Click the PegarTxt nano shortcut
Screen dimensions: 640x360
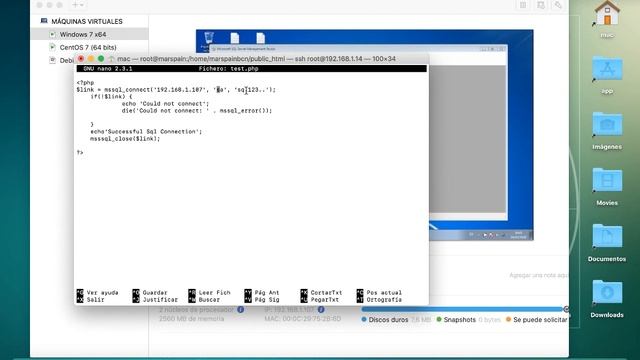point(320,300)
